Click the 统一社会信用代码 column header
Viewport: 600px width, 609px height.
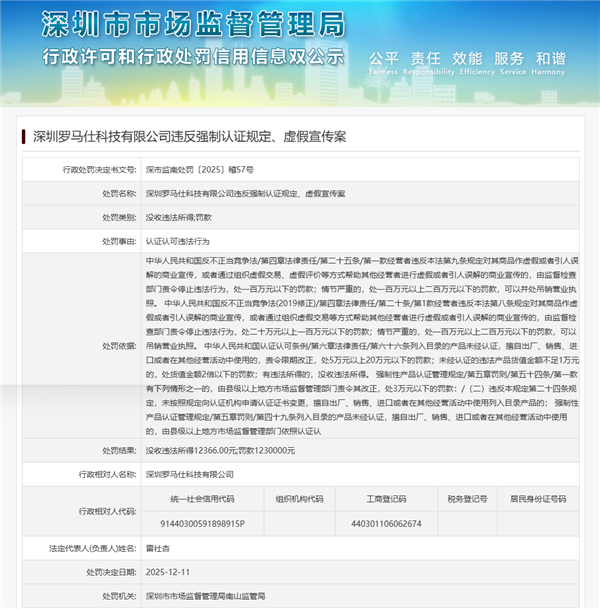tap(202, 498)
